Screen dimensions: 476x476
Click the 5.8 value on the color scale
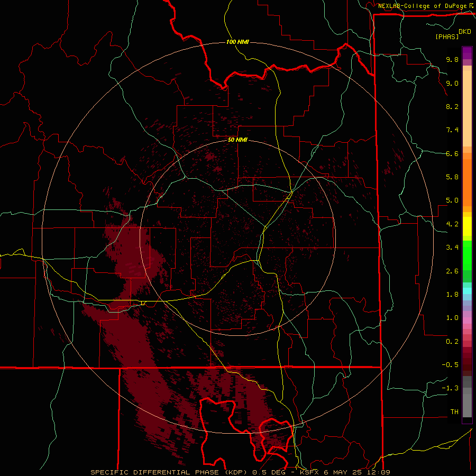point(452,177)
